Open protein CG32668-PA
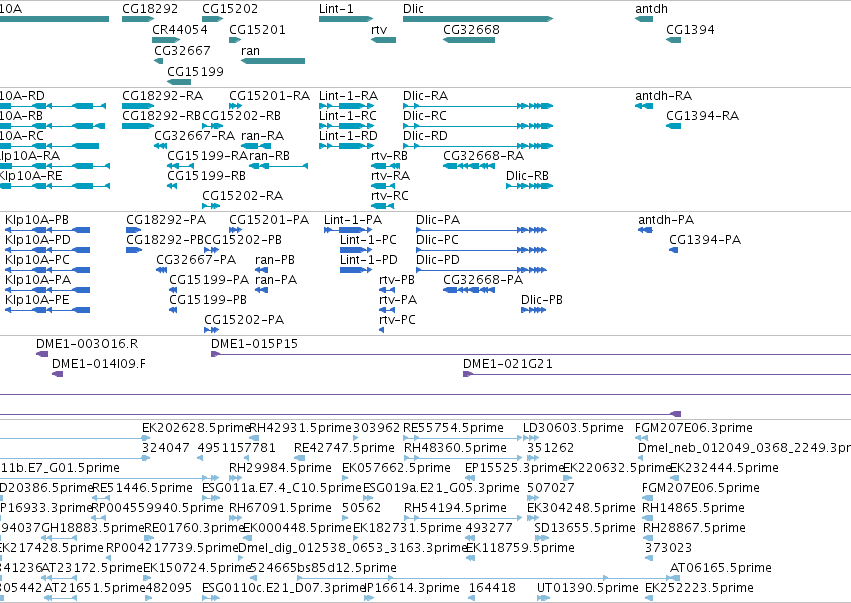 click(x=483, y=280)
